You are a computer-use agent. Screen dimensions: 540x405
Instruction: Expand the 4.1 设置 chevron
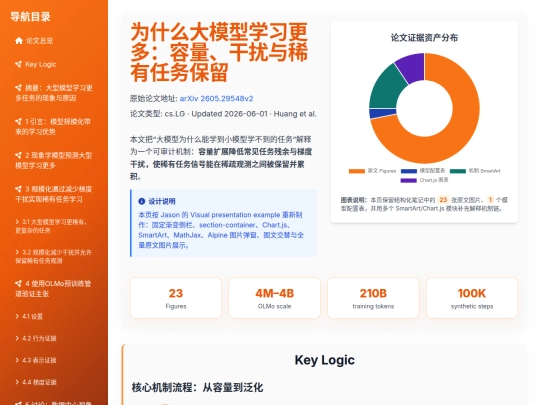click(17, 316)
